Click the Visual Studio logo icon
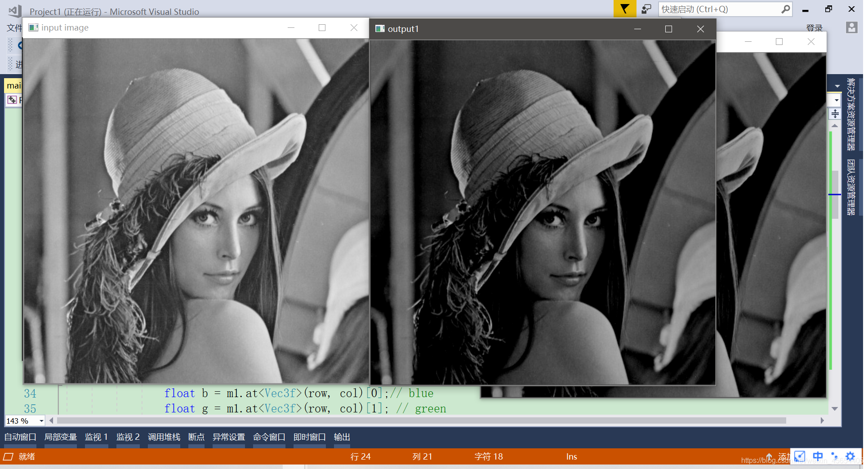 [x=15, y=11]
